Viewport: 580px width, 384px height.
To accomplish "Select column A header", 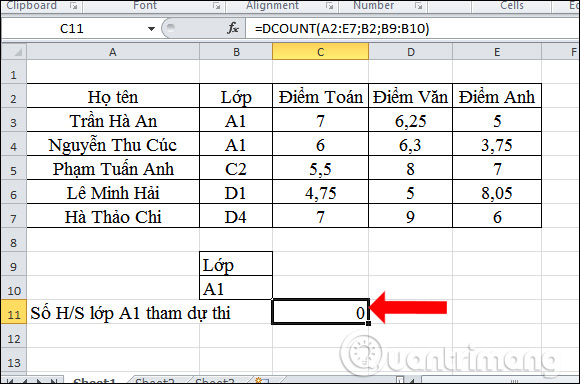I will click(x=113, y=52).
